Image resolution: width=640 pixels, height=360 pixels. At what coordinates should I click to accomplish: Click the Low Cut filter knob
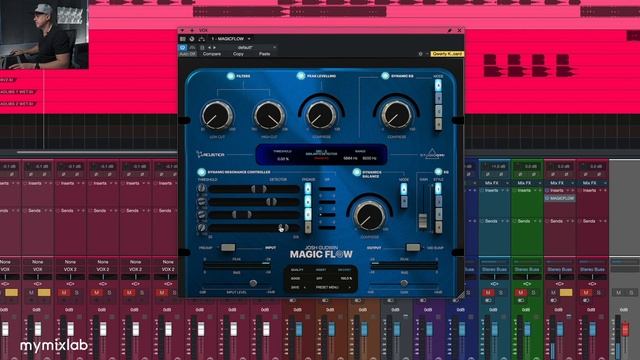tap(217, 116)
